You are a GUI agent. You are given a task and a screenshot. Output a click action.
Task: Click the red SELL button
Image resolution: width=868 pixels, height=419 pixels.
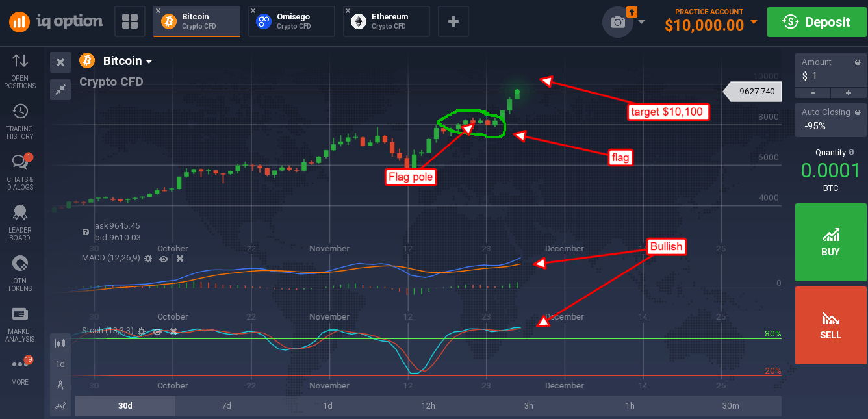point(831,325)
